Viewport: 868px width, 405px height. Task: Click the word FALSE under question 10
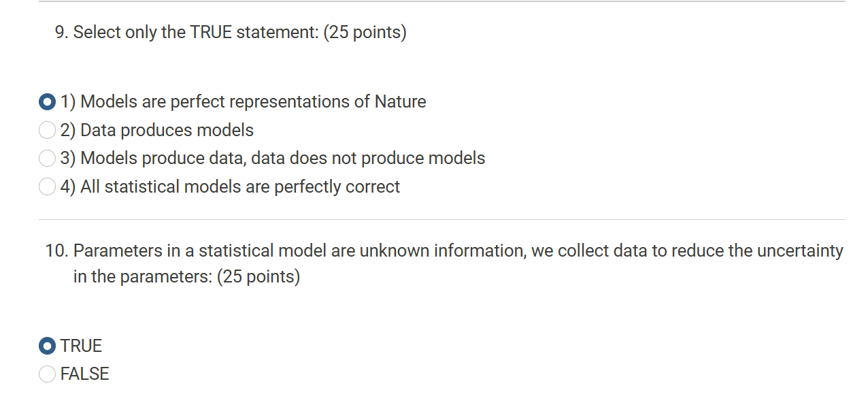(x=84, y=374)
